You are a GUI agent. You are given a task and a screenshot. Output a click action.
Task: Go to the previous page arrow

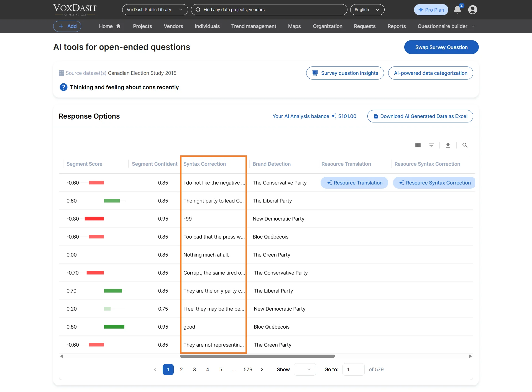pos(155,369)
